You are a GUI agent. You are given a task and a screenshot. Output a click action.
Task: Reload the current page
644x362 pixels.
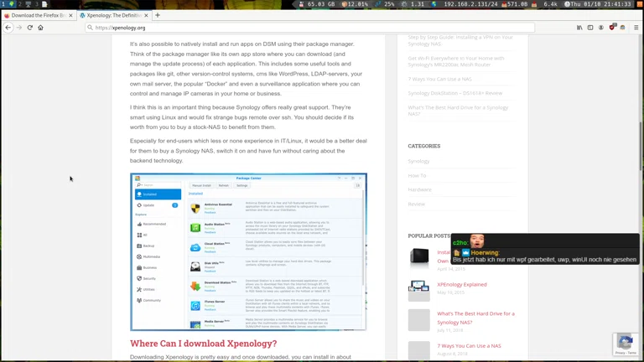29,28
